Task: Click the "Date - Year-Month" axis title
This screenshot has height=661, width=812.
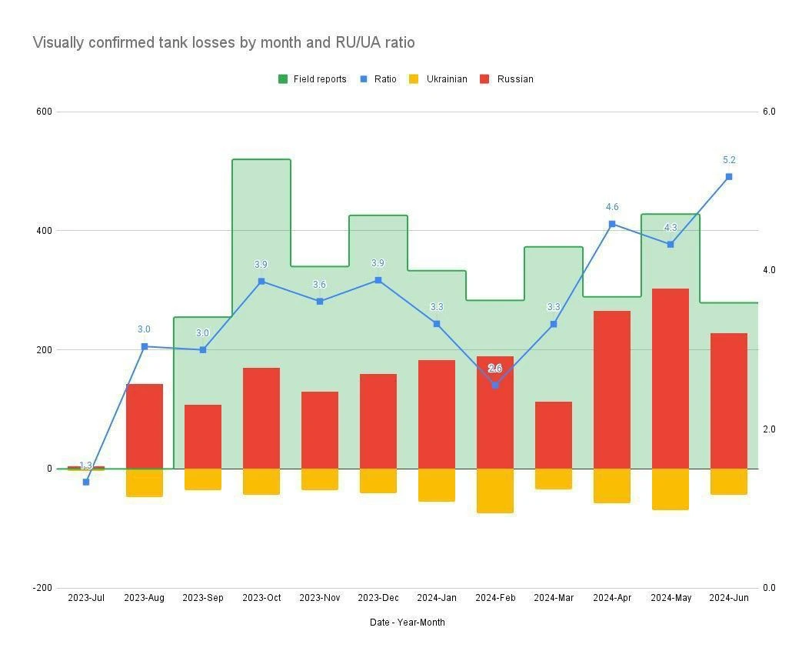Action: (x=407, y=622)
